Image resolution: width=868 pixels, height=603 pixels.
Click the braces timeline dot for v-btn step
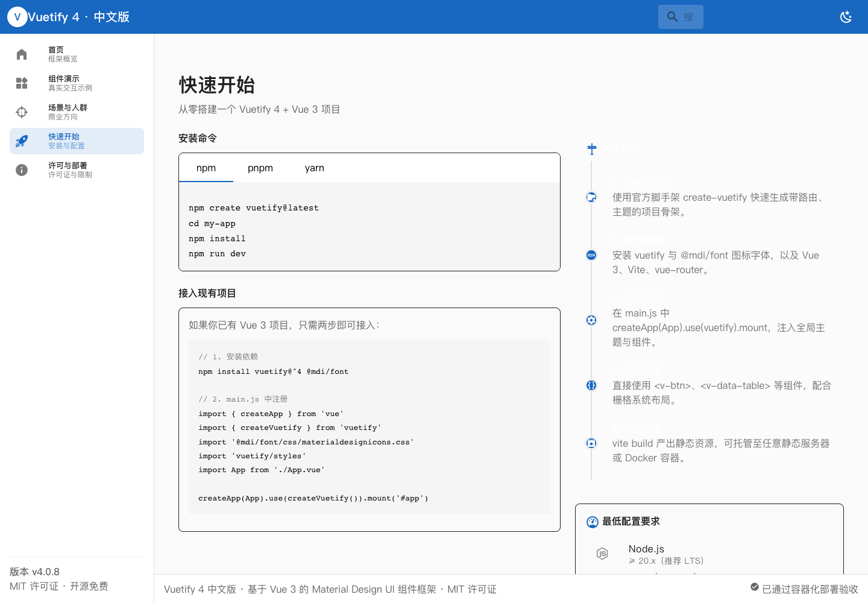pos(591,385)
